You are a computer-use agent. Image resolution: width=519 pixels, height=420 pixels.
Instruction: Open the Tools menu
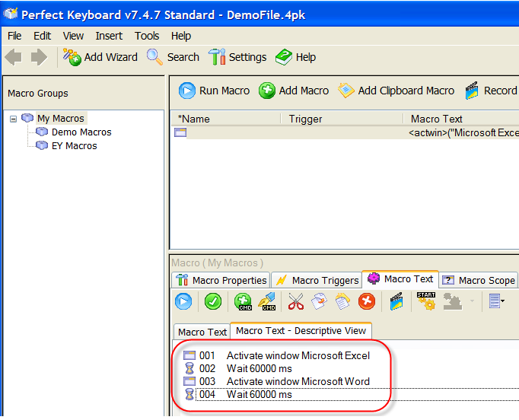[147, 36]
